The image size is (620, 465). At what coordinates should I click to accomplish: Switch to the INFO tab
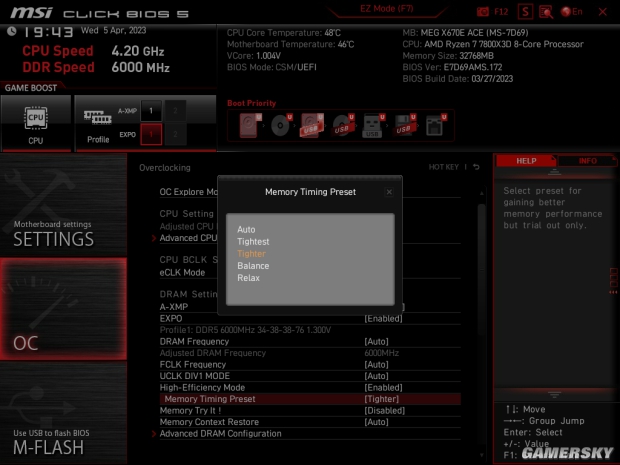(x=588, y=161)
